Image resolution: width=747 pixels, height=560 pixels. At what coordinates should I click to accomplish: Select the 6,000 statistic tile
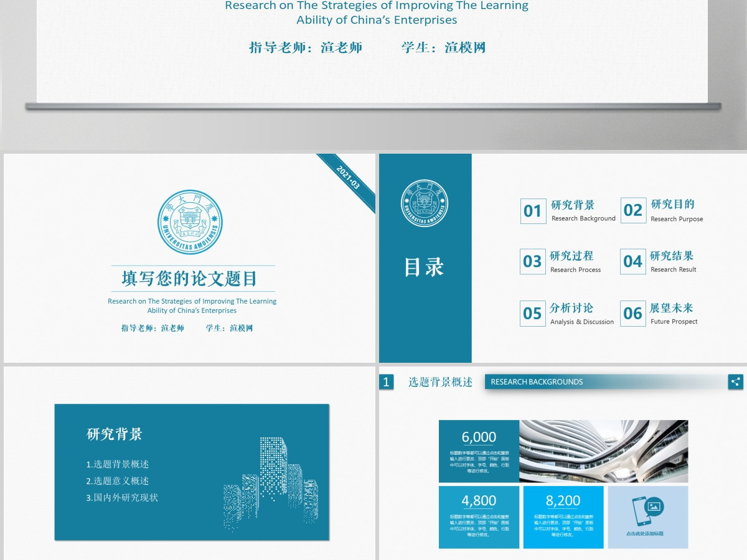click(x=479, y=451)
